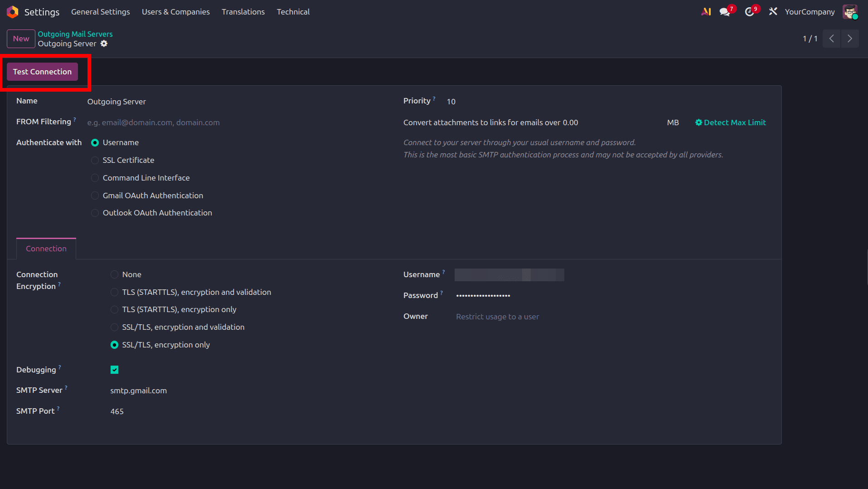Open the Odoo home apps icon

pos(13,12)
